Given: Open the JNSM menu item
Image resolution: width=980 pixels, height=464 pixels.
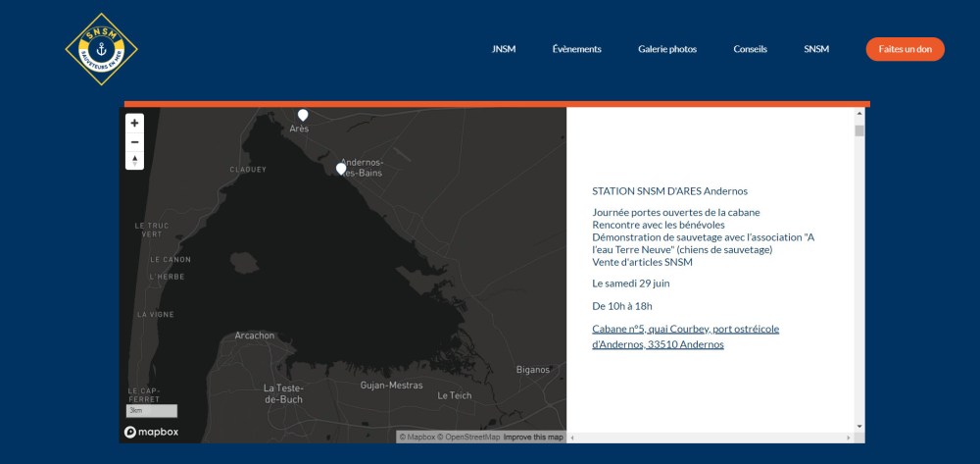Looking at the screenshot, I should [x=504, y=49].
